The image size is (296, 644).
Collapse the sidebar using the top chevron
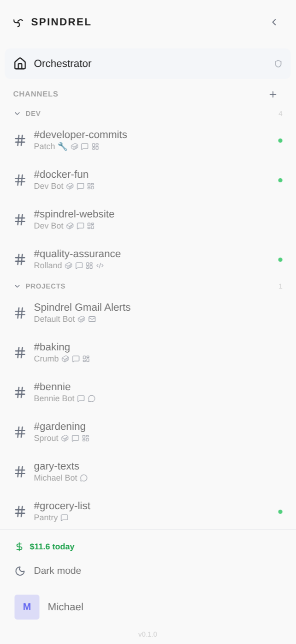point(274,22)
